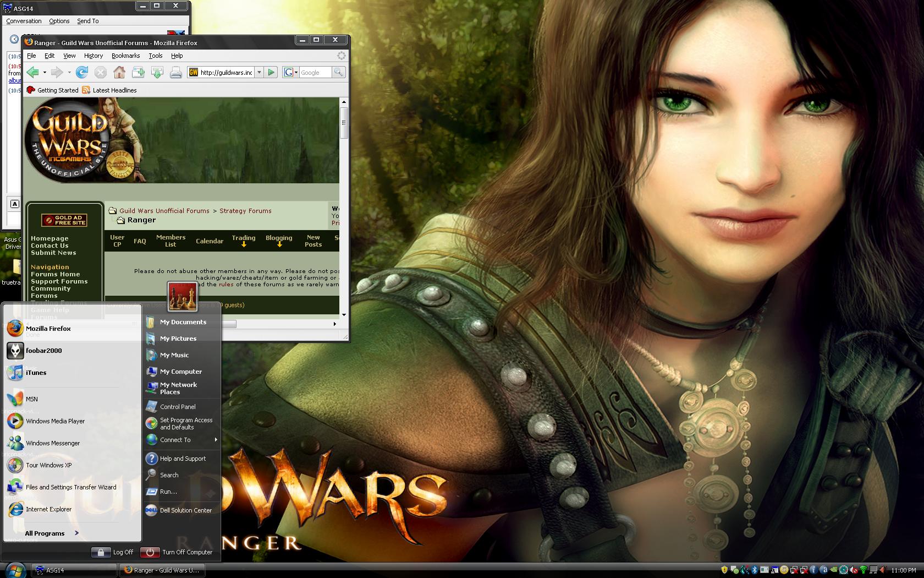The image size is (924, 578).
Task: Launch foobar2000 from Start menu
Action: click(x=72, y=351)
